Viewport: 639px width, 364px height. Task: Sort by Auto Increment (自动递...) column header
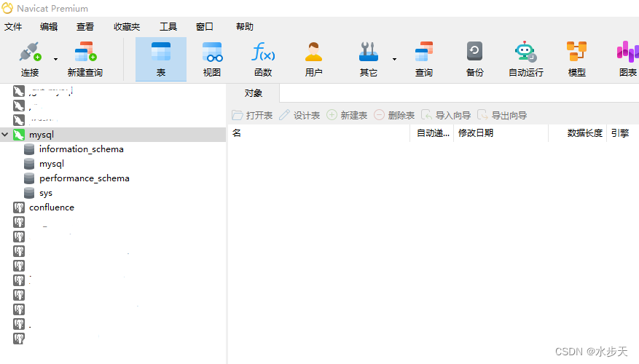432,133
